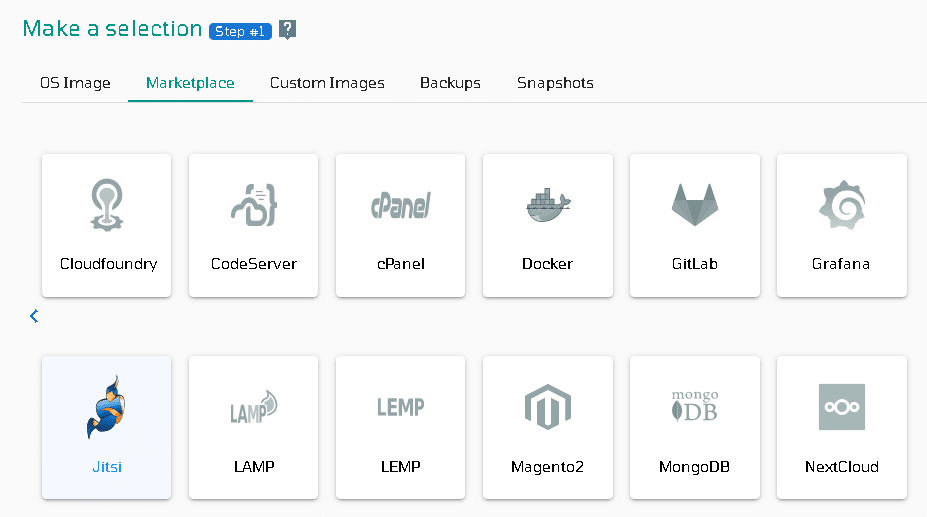Select the Grafana swirl icon

842,205
